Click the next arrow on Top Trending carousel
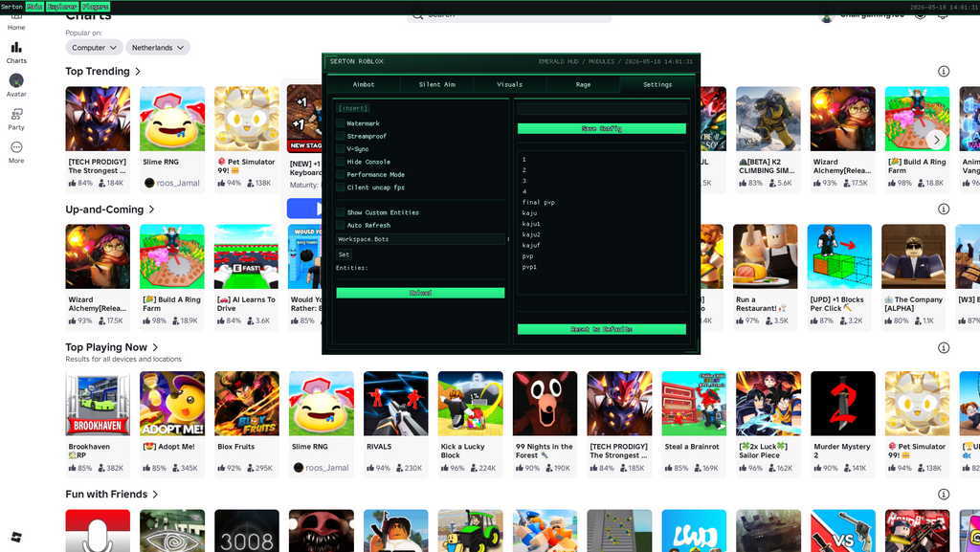This screenshot has height=552, width=980. tap(936, 140)
